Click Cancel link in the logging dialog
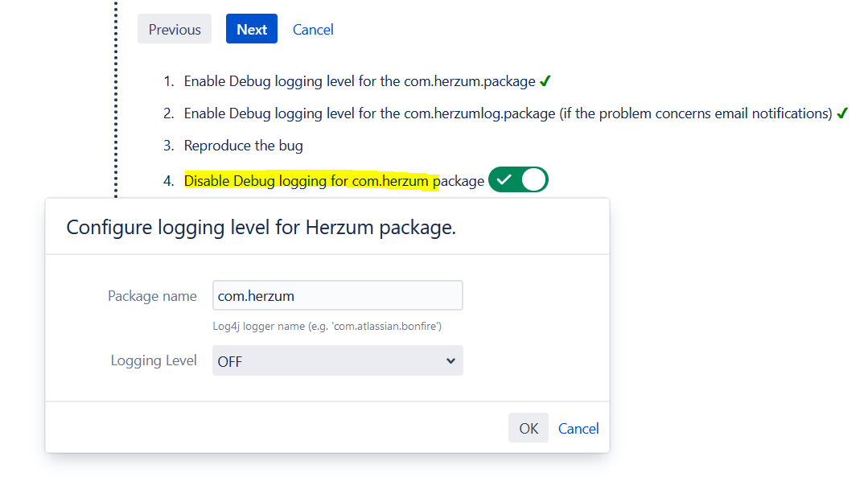868x498 pixels. click(578, 428)
